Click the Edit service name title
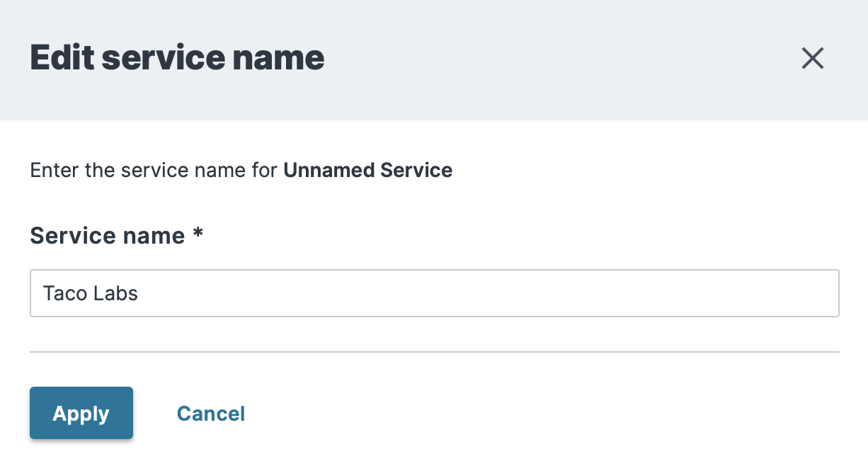 176,57
